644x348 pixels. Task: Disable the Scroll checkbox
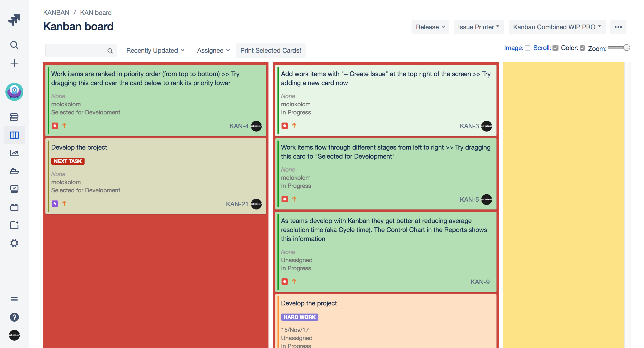pyautogui.click(x=555, y=48)
